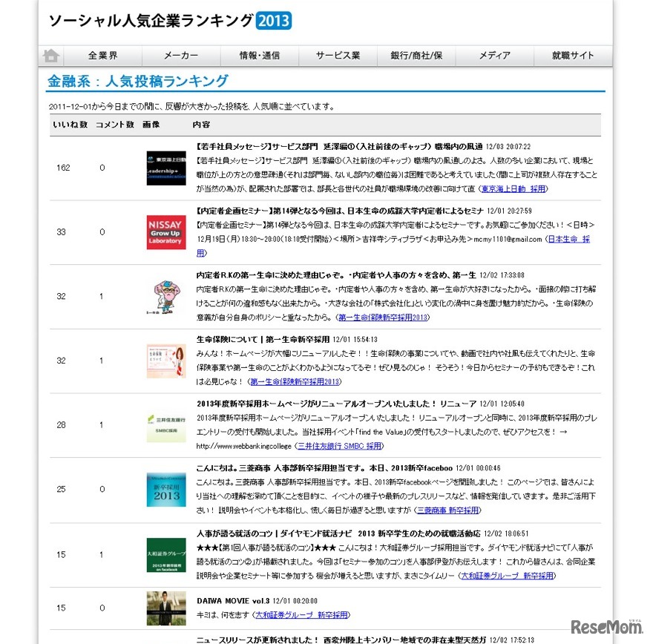The width and height of the screenshot is (653, 644).
Task: Click the 12/03 20:07:22 timestamp
Action: click(x=508, y=147)
